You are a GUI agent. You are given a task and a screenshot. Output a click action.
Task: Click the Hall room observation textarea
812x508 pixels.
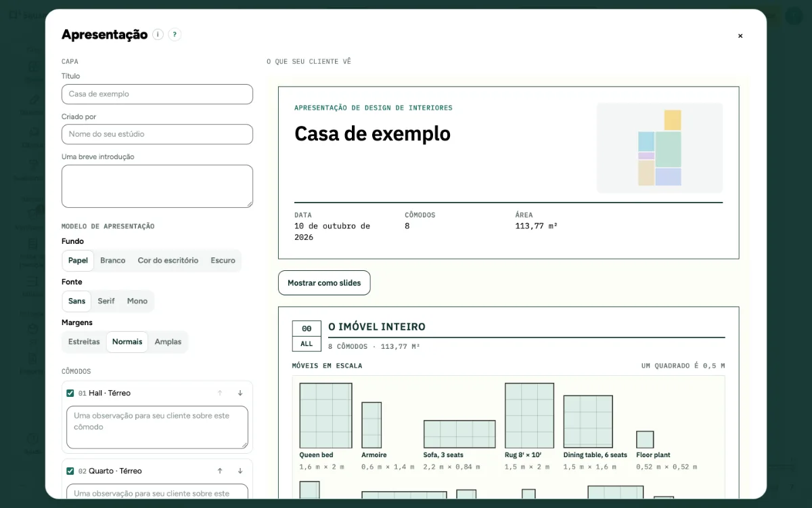(157, 427)
